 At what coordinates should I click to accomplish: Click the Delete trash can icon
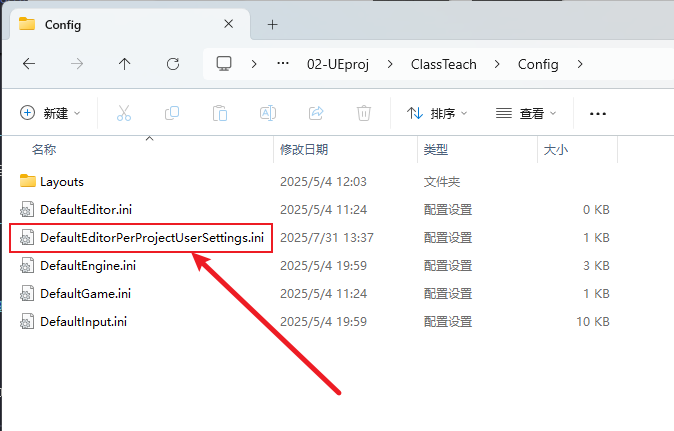[365, 113]
